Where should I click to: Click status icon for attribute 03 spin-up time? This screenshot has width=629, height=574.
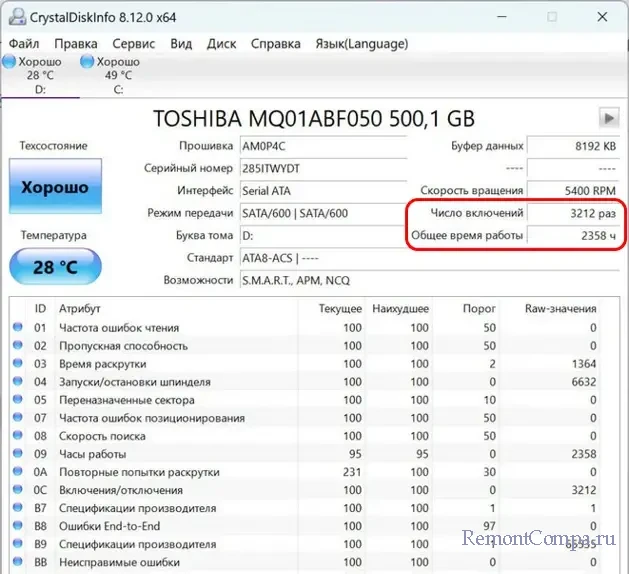17,364
